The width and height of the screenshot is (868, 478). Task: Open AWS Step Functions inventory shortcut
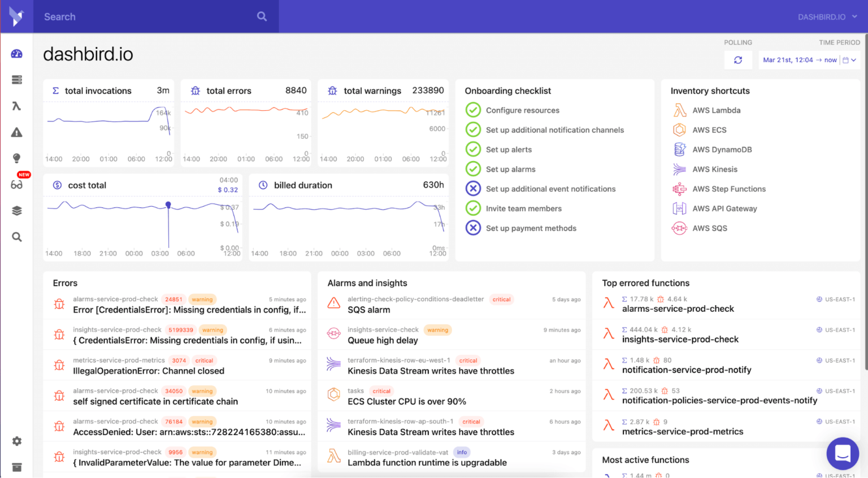729,189
